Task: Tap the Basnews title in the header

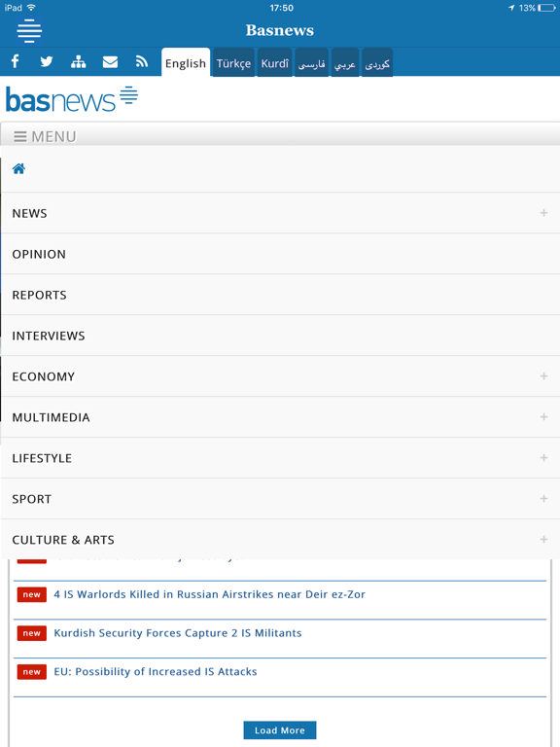Action: click(280, 30)
